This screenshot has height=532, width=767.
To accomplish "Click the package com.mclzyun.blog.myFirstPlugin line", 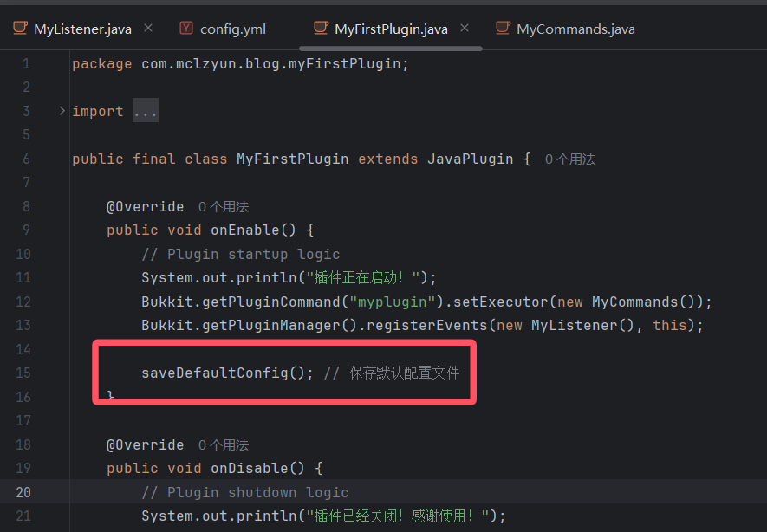I will click(240, 63).
